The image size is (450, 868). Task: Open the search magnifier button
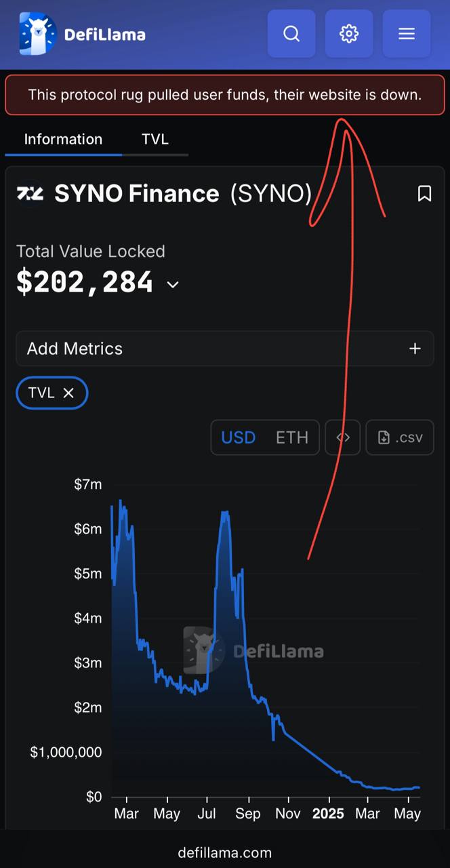[291, 33]
